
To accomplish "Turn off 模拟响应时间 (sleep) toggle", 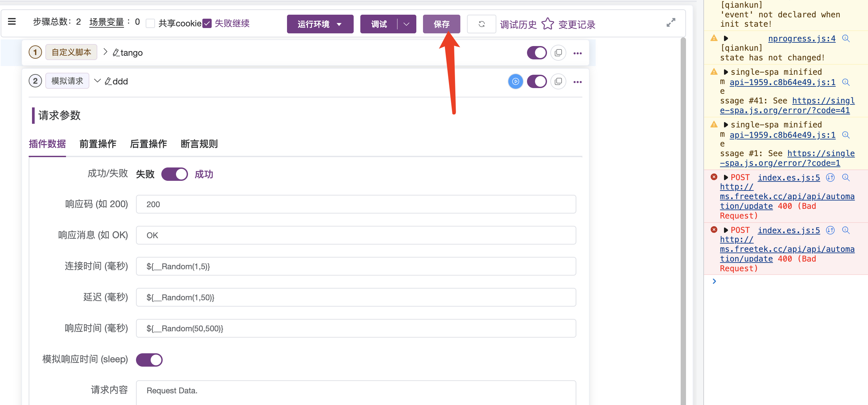I will coord(149,360).
